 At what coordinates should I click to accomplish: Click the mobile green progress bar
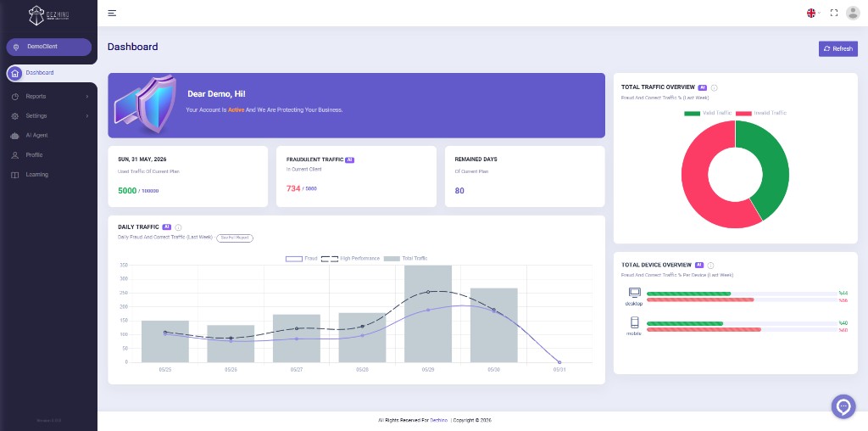(x=685, y=323)
